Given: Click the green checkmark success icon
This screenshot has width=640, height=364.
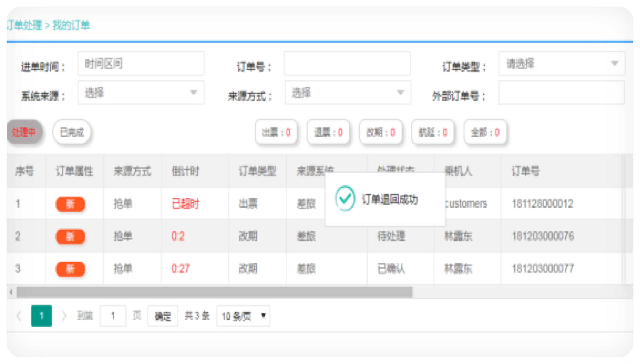Looking at the screenshot, I should tap(345, 198).
